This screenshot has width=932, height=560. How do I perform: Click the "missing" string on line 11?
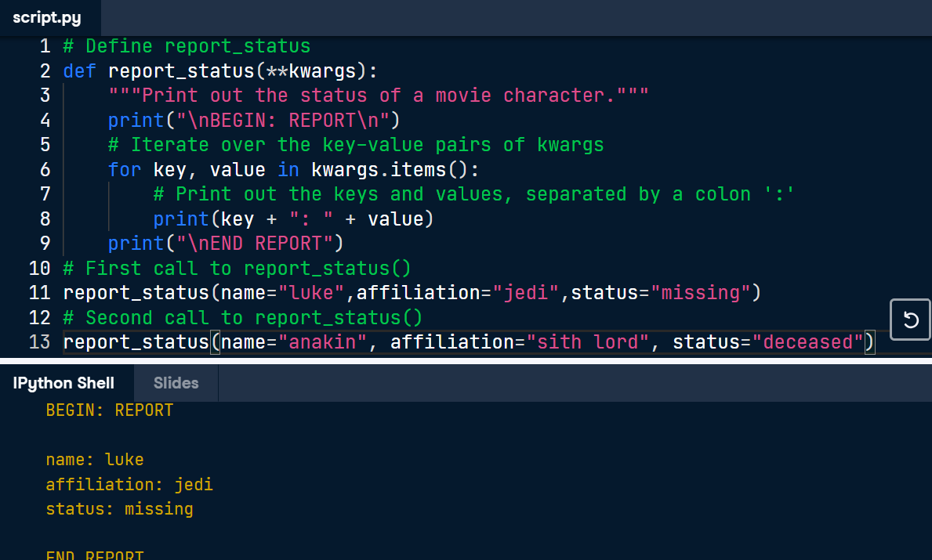coord(701,293)
